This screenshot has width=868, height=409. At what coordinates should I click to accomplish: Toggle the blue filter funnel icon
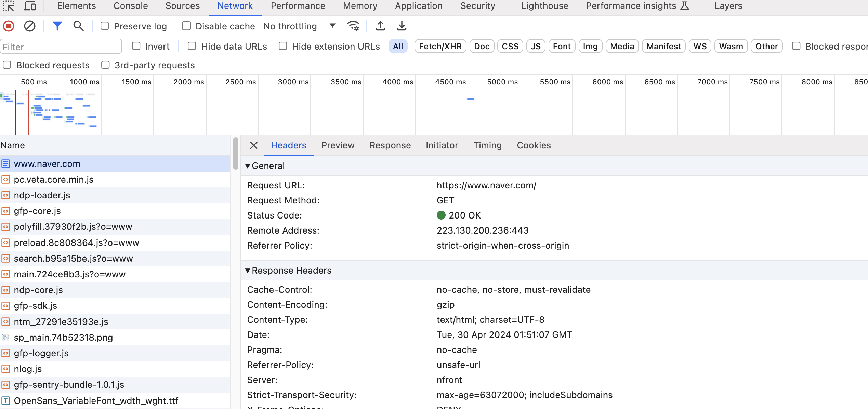click(57, 26)
